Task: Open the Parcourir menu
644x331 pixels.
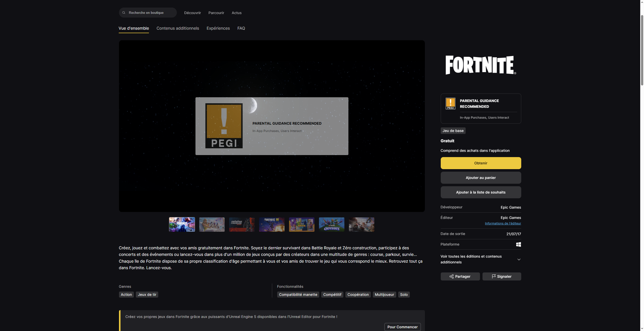Action: [x=216, y=13]
